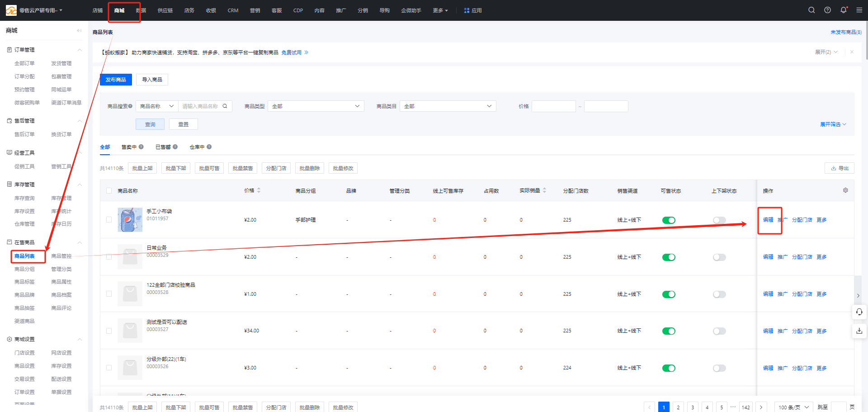Click the 零售云 logo icon

11,10
